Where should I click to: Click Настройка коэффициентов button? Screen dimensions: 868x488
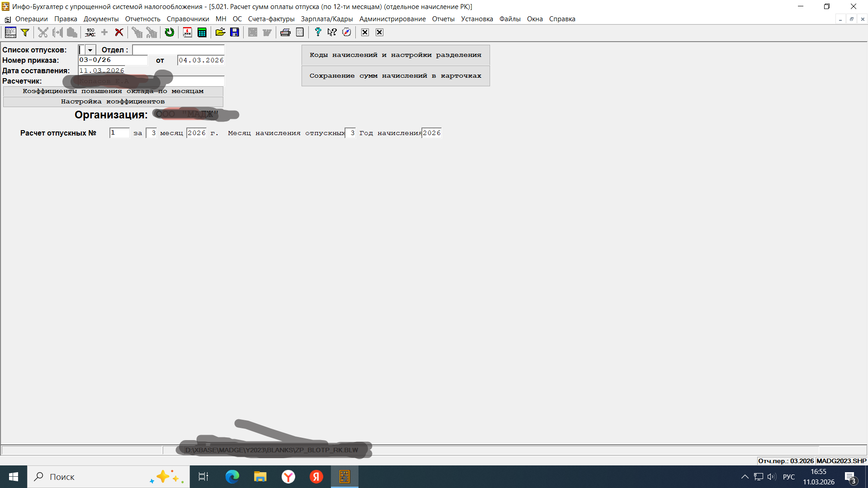(x=113, y=102)
